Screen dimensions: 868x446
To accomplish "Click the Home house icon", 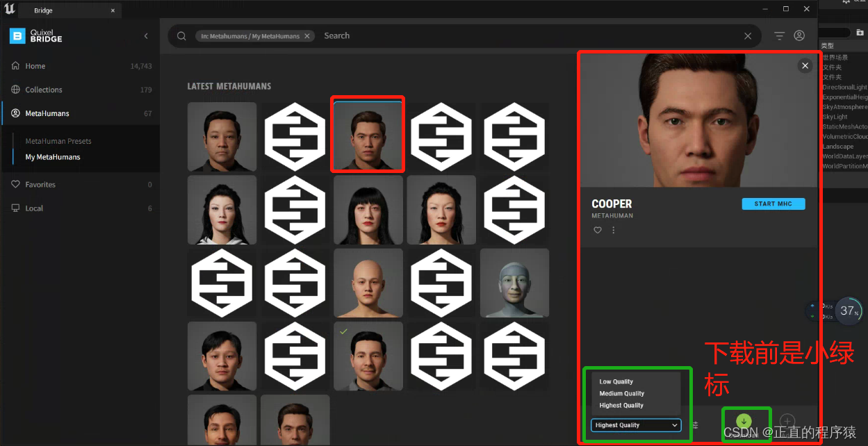I will (x=15, y=66).
